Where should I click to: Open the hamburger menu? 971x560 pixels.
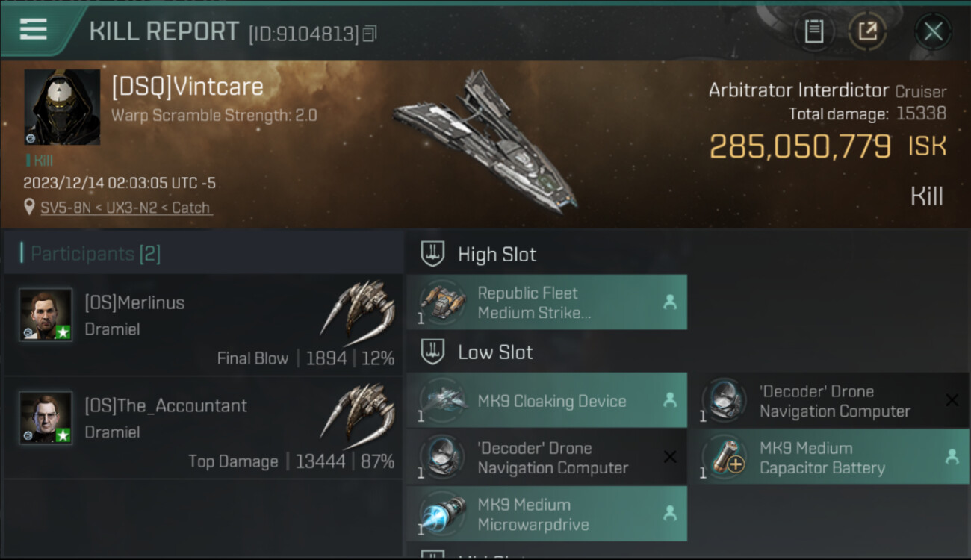pos(34,30)
